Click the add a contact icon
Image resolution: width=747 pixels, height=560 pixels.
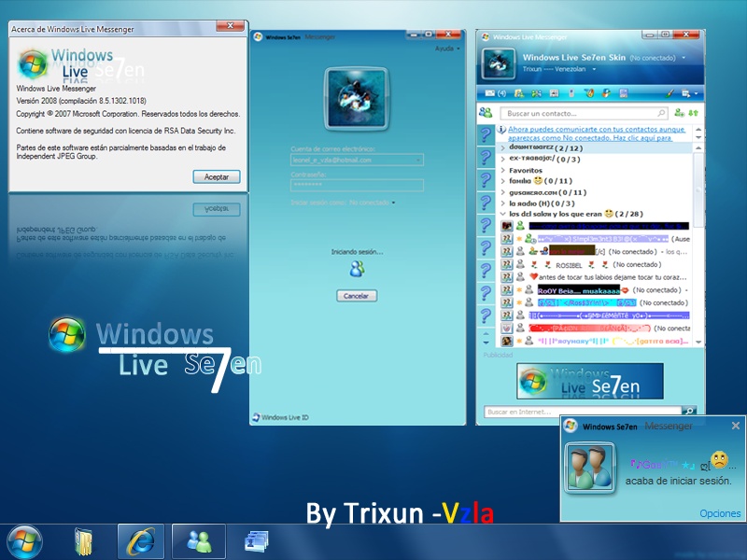680,113
